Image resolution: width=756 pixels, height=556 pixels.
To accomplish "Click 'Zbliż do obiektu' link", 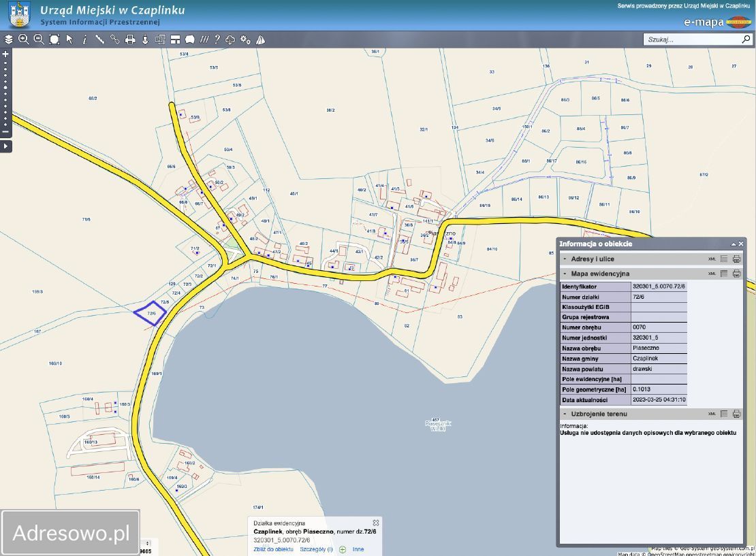I will 273,549.
